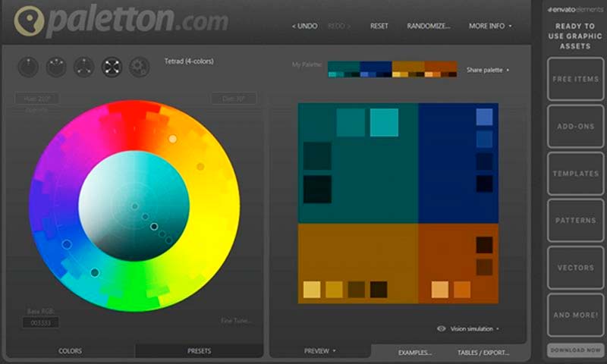Select the mustard swatch in the gold area
This screenshot has width=607, height=364.
[x=334, y=290]
